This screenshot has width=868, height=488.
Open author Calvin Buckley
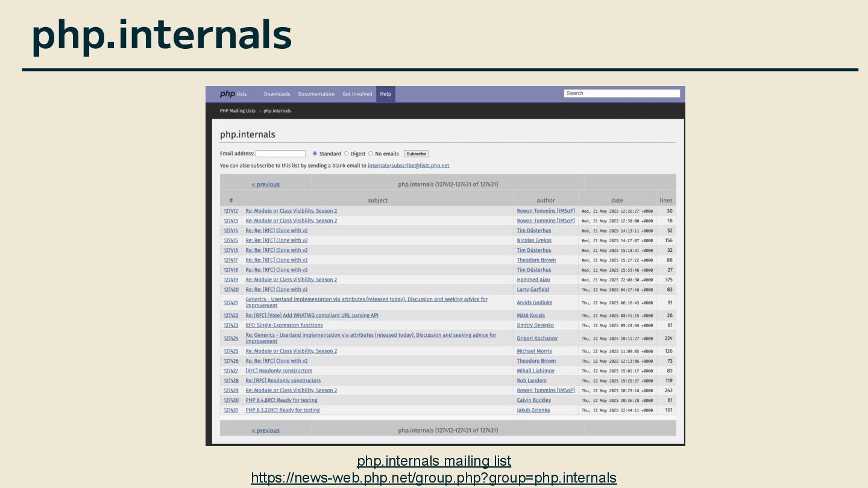click(x=533, y=400)
